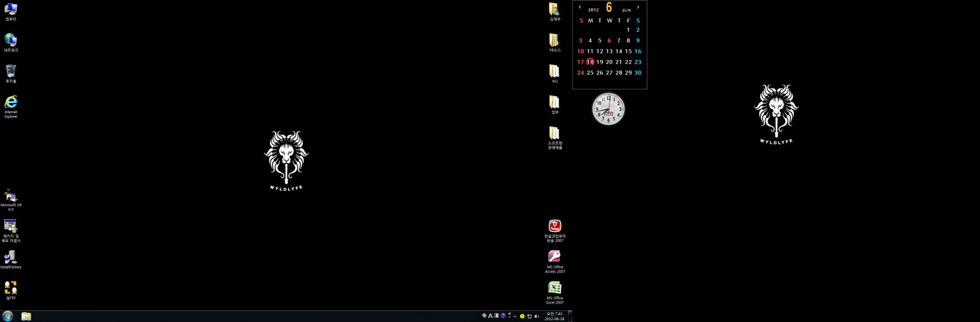Launch the InstallFactory desktop icon
980x322 pixels.
[x=10, y=258]
